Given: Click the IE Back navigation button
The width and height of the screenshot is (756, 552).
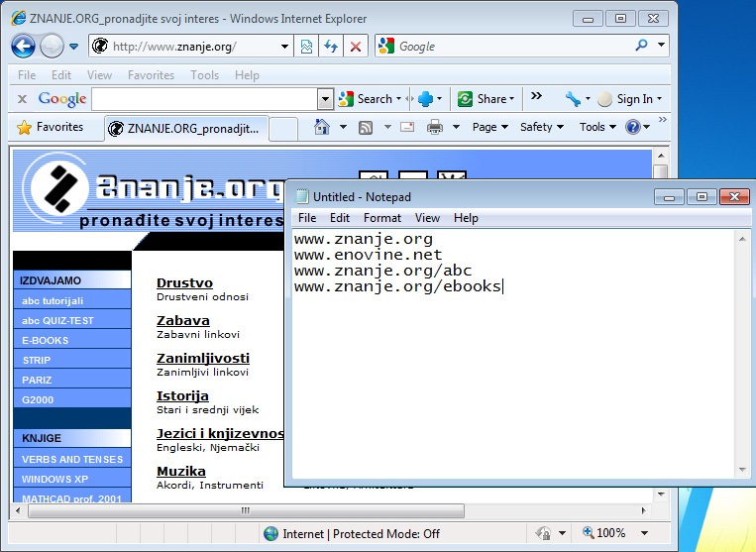Looking at the screenshot, I should point(23,46).
